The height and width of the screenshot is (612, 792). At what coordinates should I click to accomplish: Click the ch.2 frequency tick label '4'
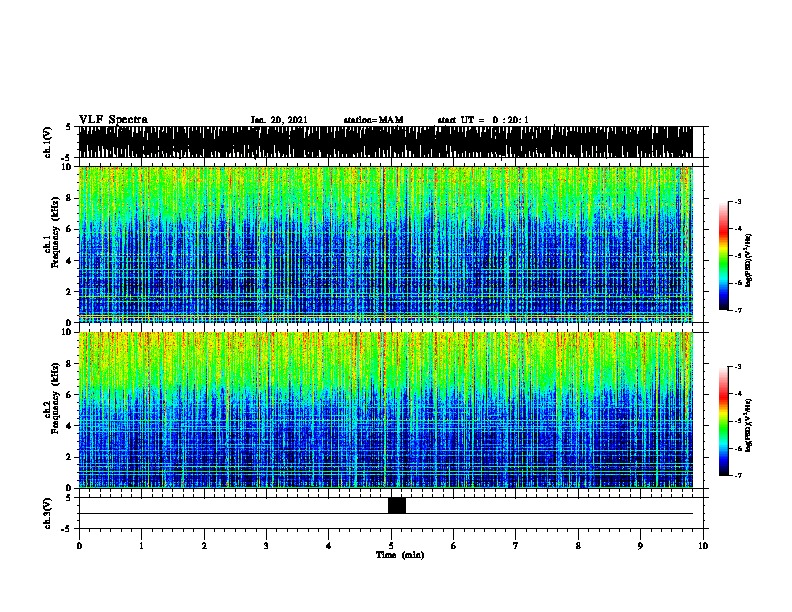pyautogui.click(x=69, y=426)
